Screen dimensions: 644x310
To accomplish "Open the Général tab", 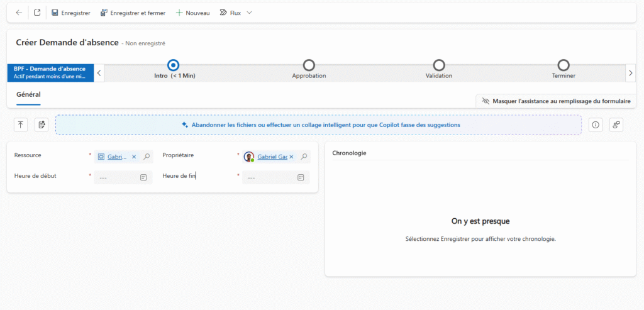I will click(28, 94).
